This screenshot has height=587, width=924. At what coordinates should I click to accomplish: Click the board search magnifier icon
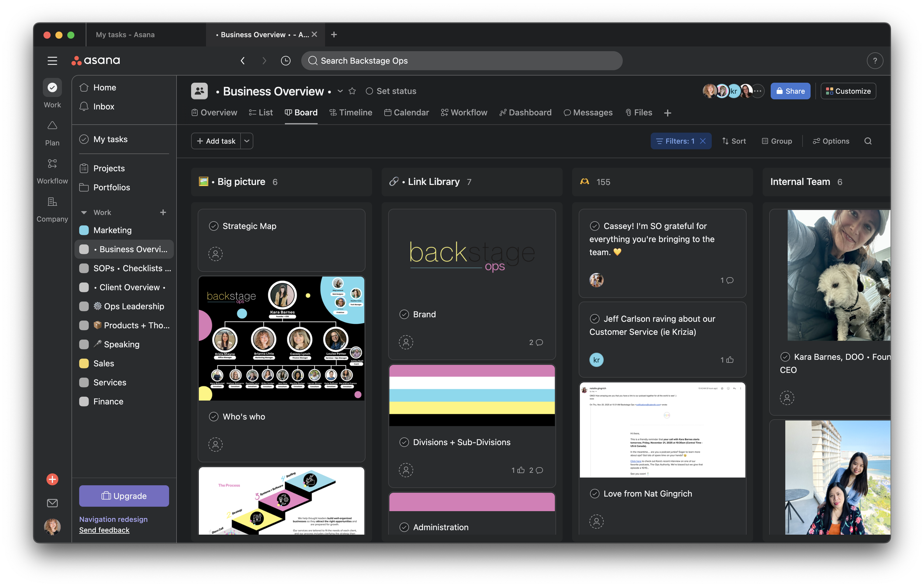tap(867, 141)
